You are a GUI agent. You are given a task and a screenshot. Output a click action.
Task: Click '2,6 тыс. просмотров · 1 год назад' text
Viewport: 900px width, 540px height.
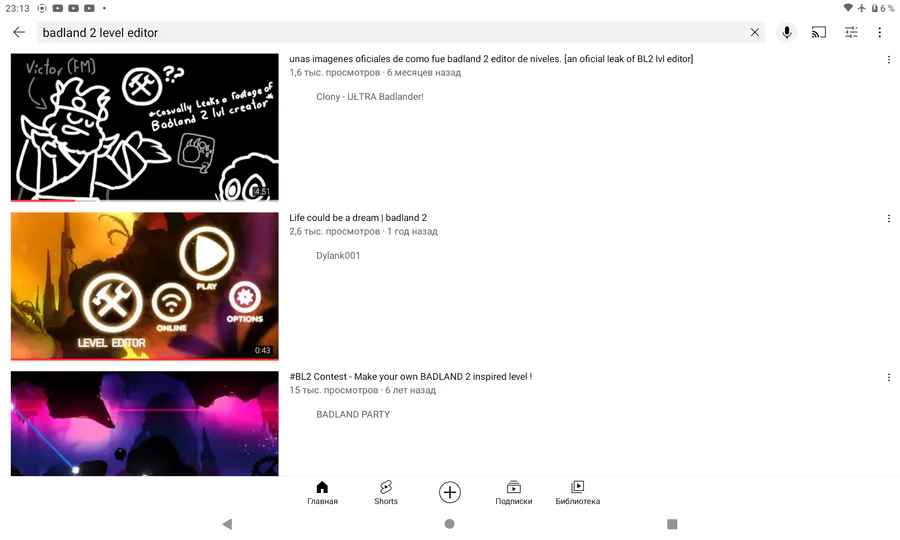(x=363, y=231)
